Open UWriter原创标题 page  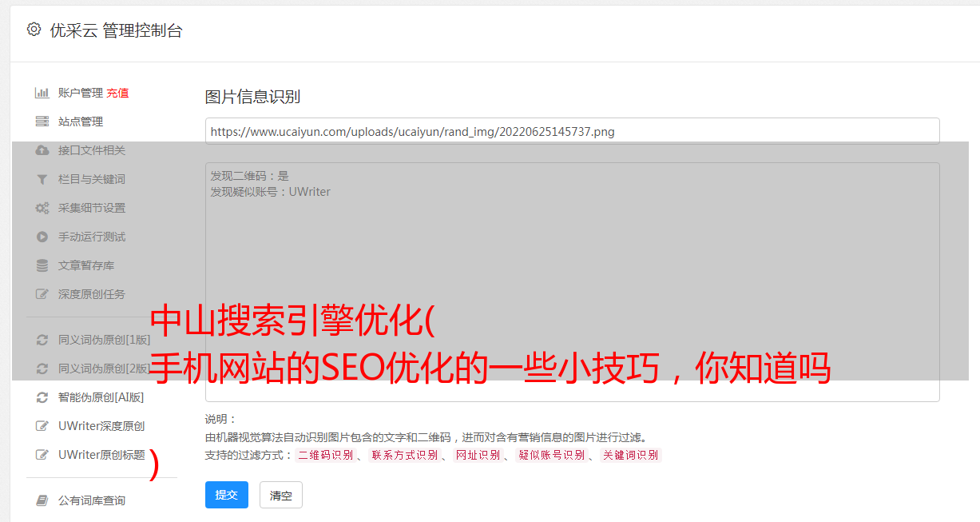click(x=101, y=455)
